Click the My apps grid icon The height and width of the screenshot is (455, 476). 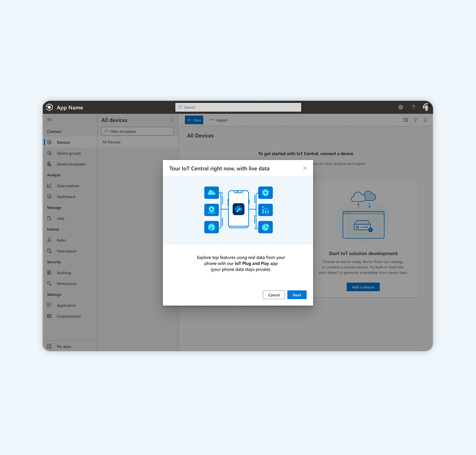click(50, 346)
